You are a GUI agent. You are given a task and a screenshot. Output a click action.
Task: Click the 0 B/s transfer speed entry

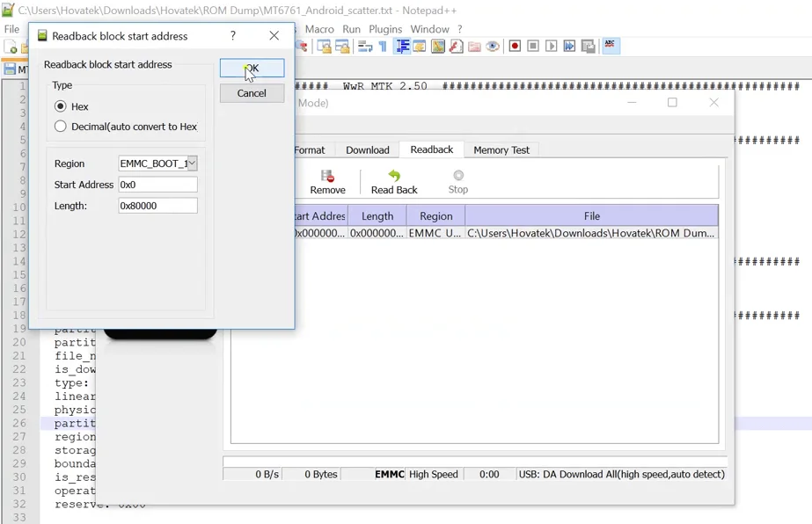coord(267,474)
